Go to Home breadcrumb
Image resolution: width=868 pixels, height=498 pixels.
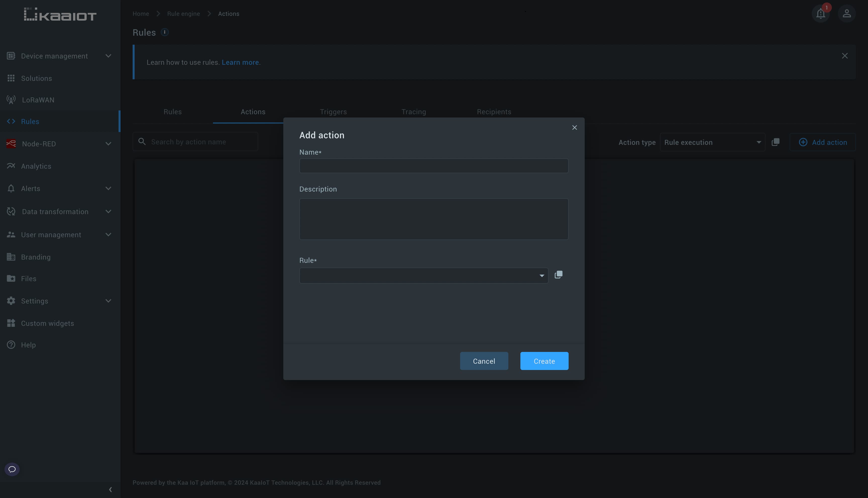pyautogui.click(x=141, y=14)
